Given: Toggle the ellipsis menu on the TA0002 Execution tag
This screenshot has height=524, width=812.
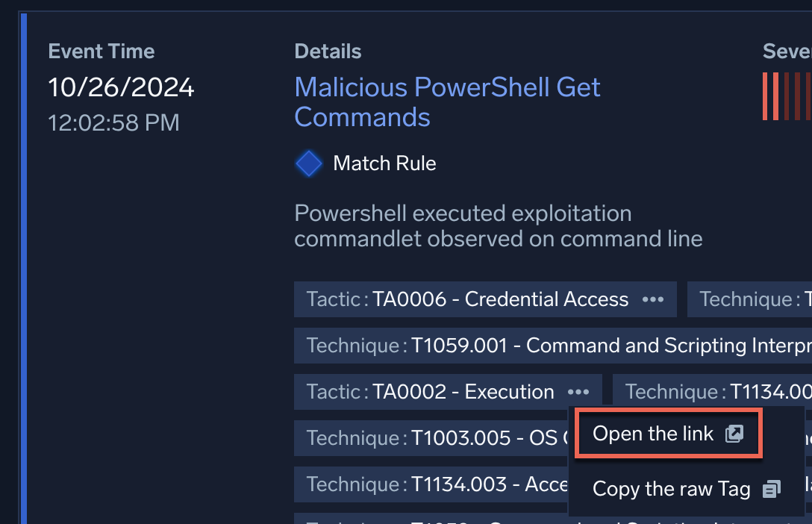Looking at the screenshot, I should (578, 392).
